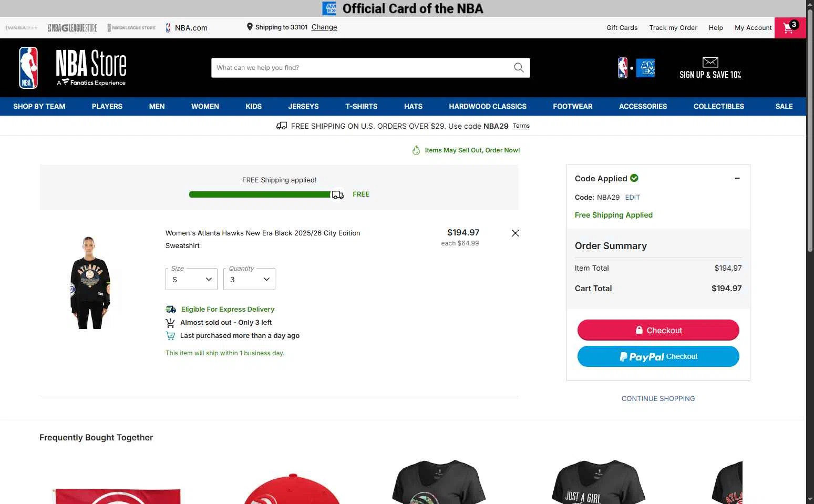The image size is (814, 504).
Task: Click the American Express banner at top
Action: coord(403,8)
